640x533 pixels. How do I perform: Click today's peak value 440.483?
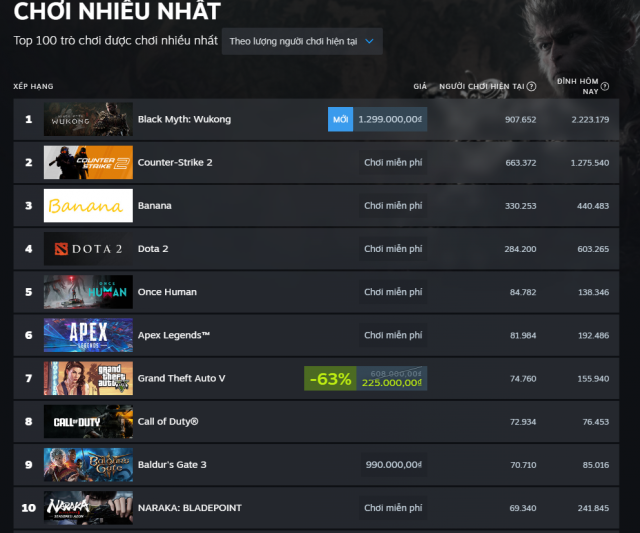tap(593, 206)
